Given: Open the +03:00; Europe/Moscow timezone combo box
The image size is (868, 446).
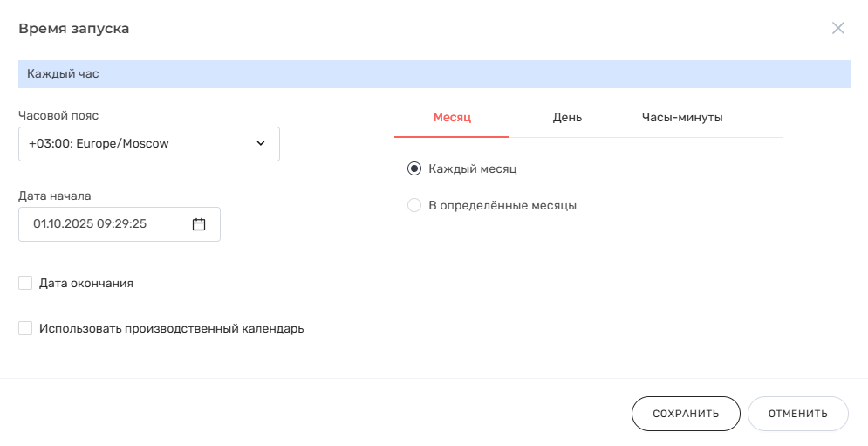Looking at the screenshot, I should [140, 144].
